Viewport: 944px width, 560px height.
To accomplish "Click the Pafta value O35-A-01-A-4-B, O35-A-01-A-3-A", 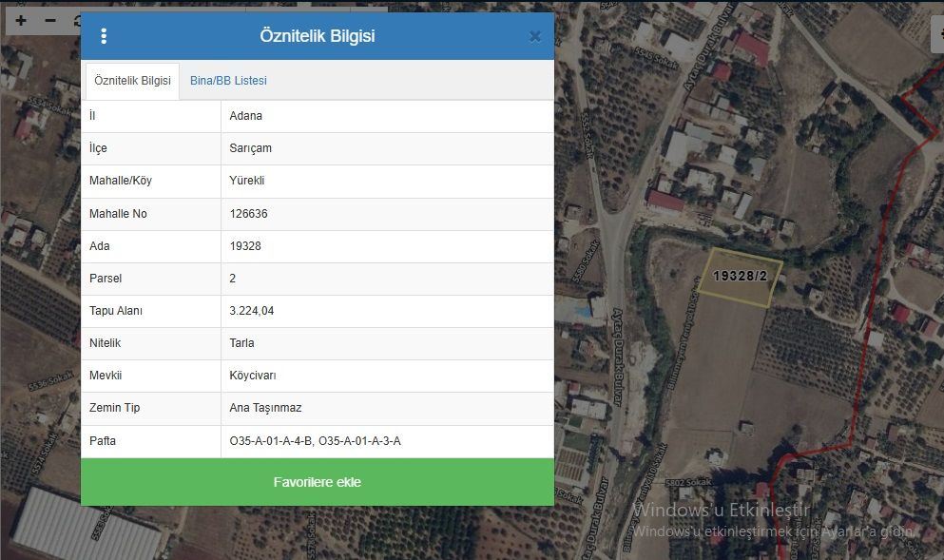I will (x=315, y=441).
